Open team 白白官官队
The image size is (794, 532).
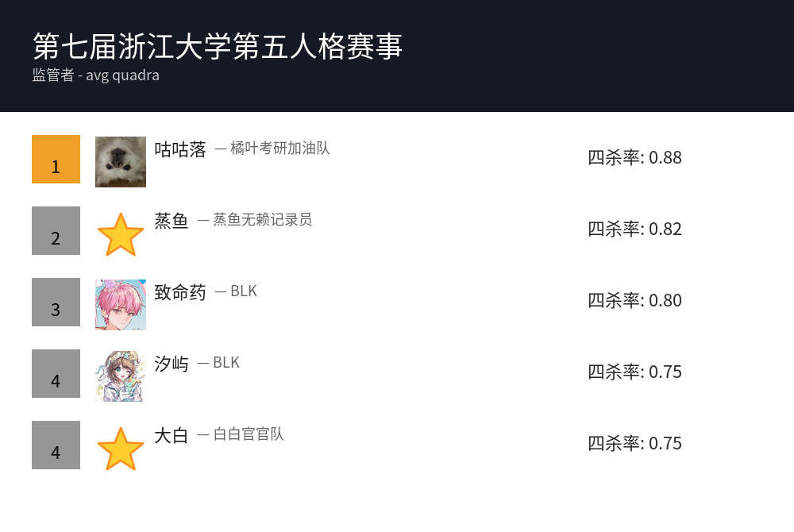[249, 434]
